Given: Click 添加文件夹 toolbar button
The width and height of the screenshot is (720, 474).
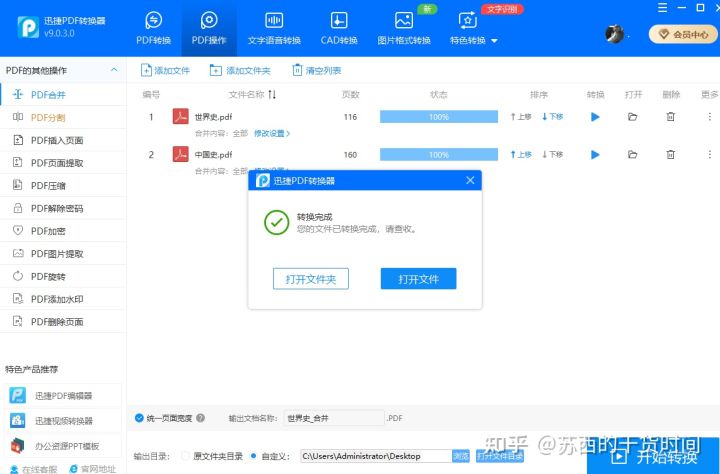Looking at the screenshot, I should (240, 70).
